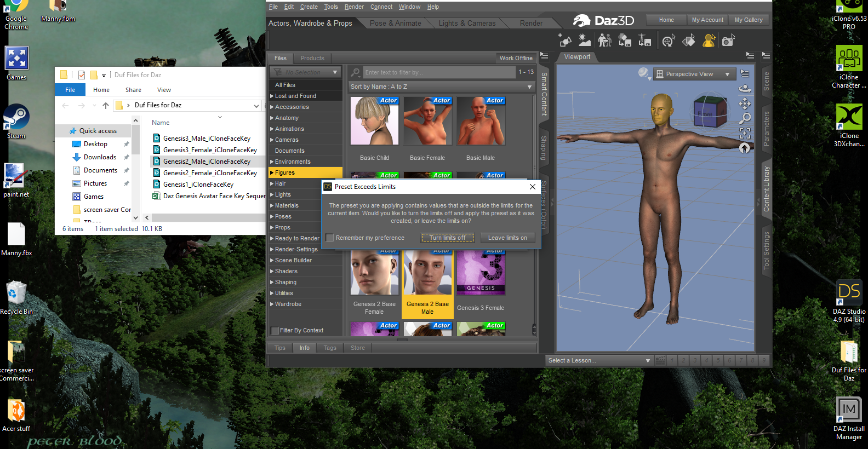
Task: Open the Render menu
Action: click(354, 7)
